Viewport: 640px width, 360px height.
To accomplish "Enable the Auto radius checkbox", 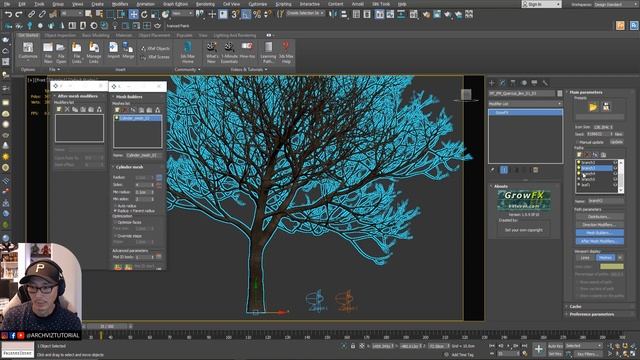I will [115, 206].
